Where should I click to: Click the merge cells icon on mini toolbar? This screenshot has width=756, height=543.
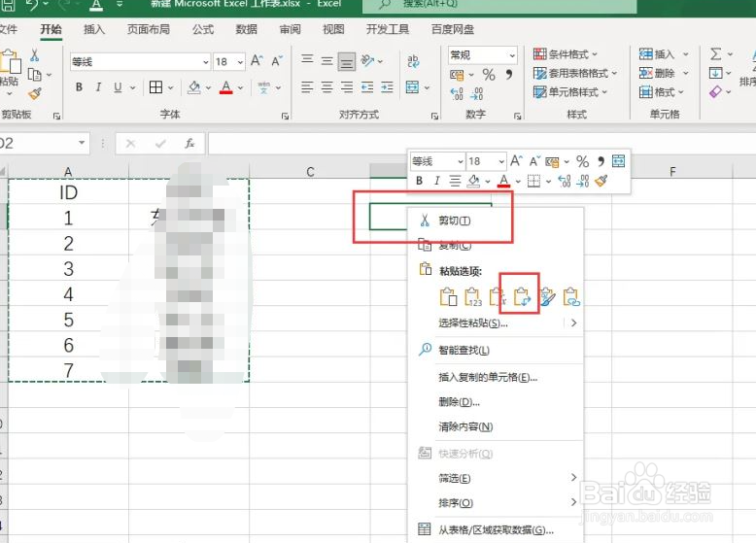click(618, 161)
